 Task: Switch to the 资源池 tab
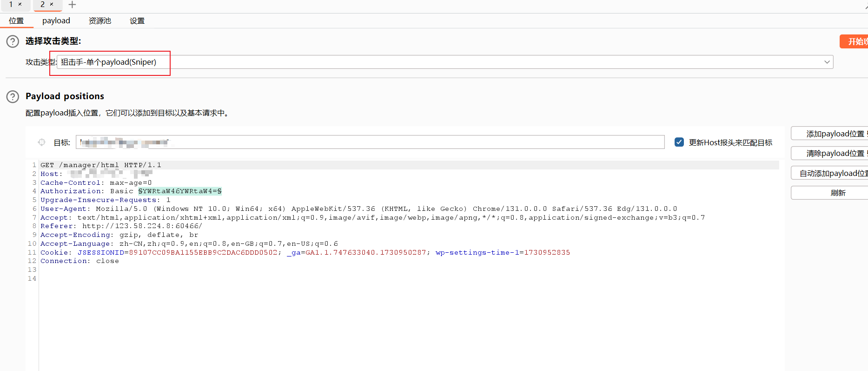[100, 21]
